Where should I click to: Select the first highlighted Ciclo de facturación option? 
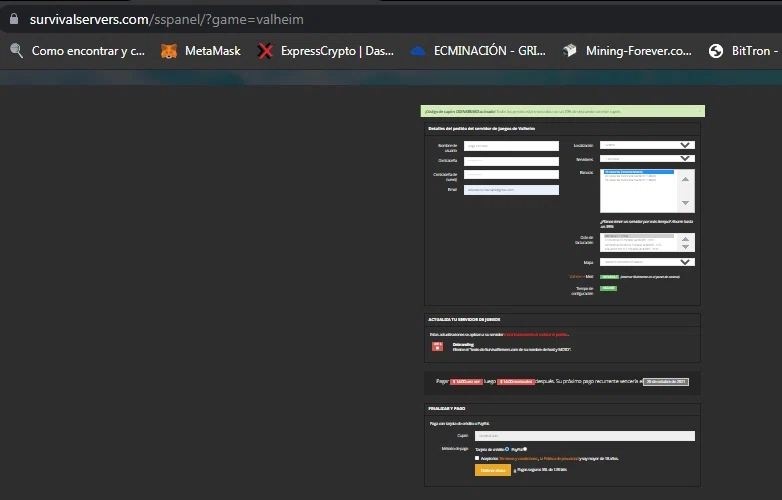[638, 236]
